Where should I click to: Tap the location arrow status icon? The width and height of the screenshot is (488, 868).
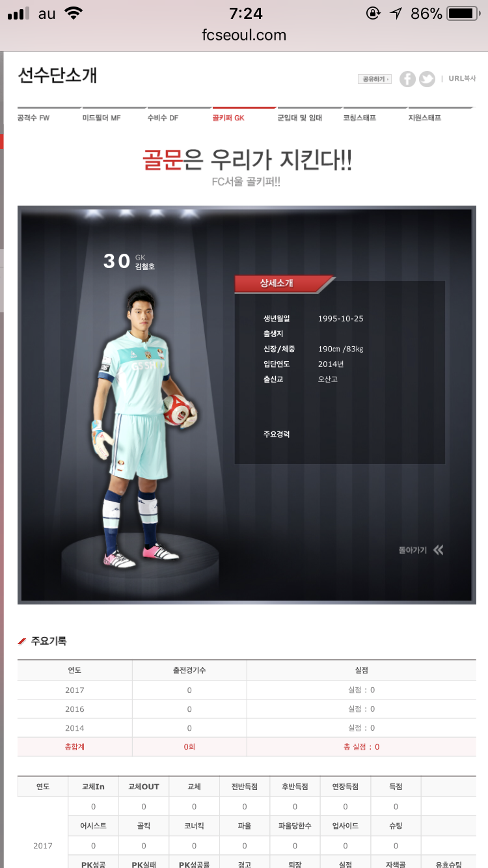tap(395, 13)
